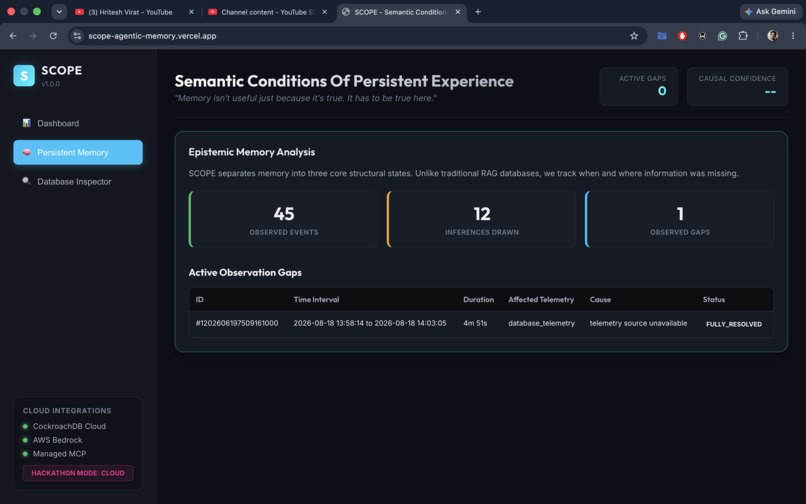The image size is (806, 504).
Task: Click the FULLY_RESOLVED status badge
Action: pos(734,324)
